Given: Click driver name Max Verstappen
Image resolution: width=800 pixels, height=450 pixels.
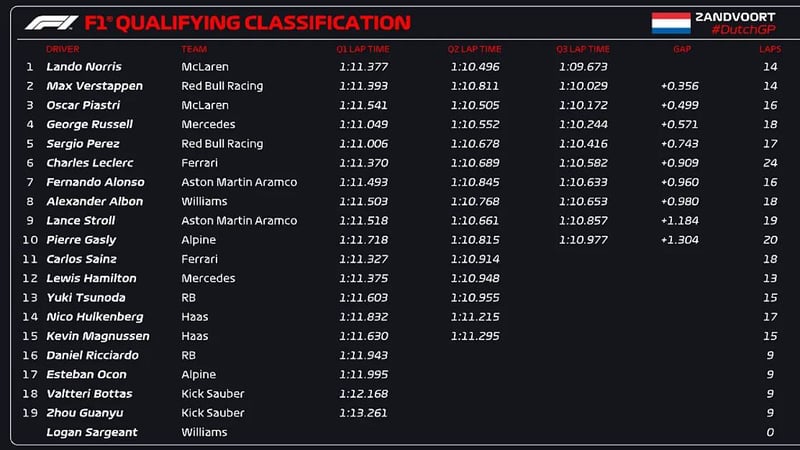Looking at the screenshot, I should (x=94, y=86).
